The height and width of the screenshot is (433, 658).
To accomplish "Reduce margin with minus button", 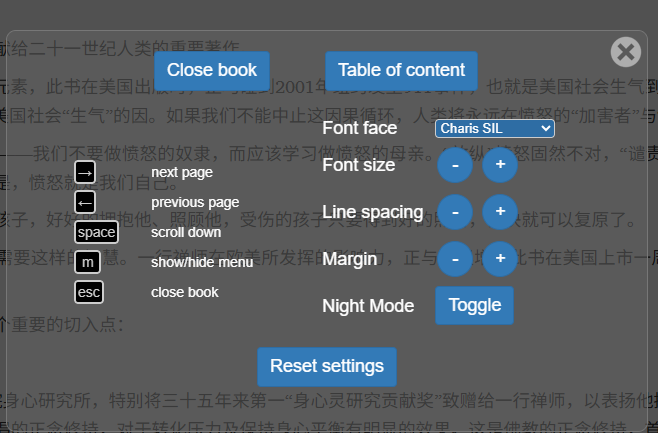I will coord(455,259).
